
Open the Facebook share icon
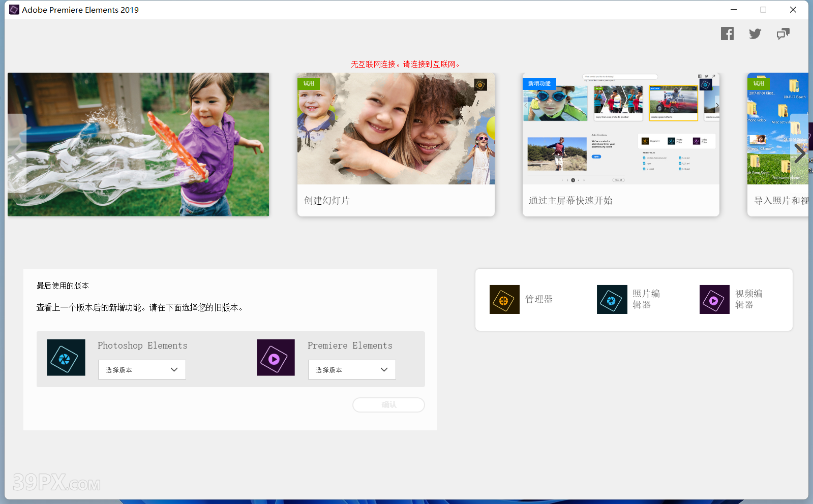(727, 34)
